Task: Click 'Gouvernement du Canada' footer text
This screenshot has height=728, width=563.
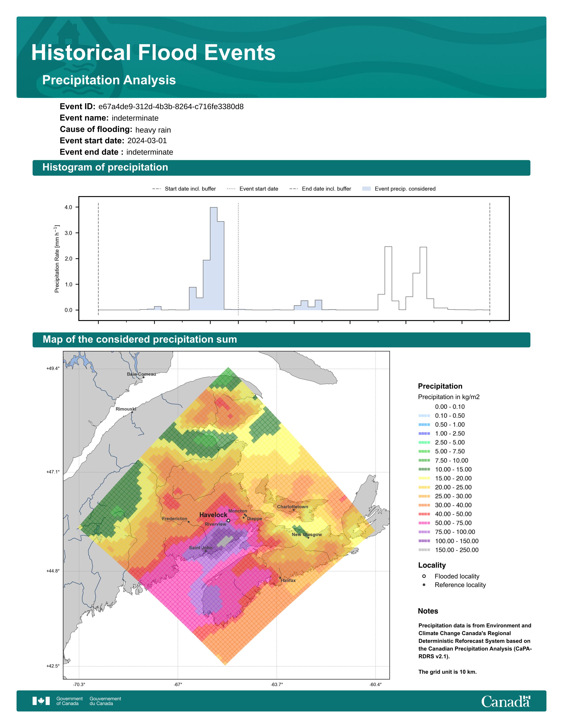Action: [x=105, y=701]
